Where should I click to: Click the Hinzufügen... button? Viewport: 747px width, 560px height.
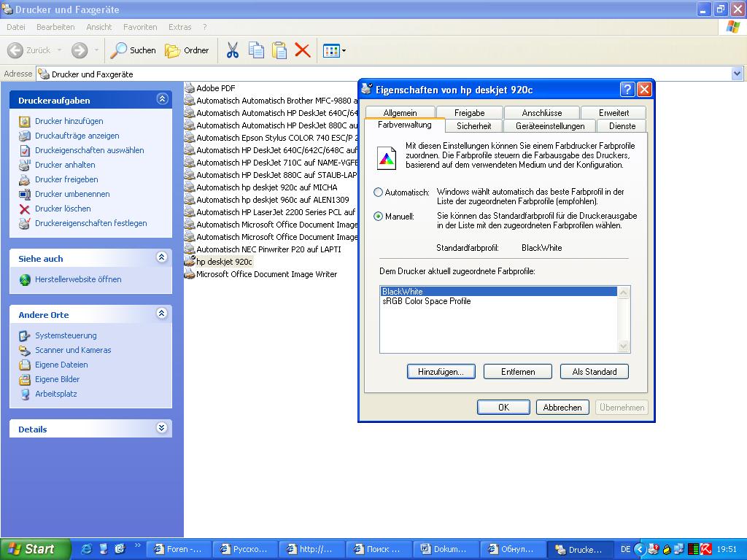coord(441,372)
